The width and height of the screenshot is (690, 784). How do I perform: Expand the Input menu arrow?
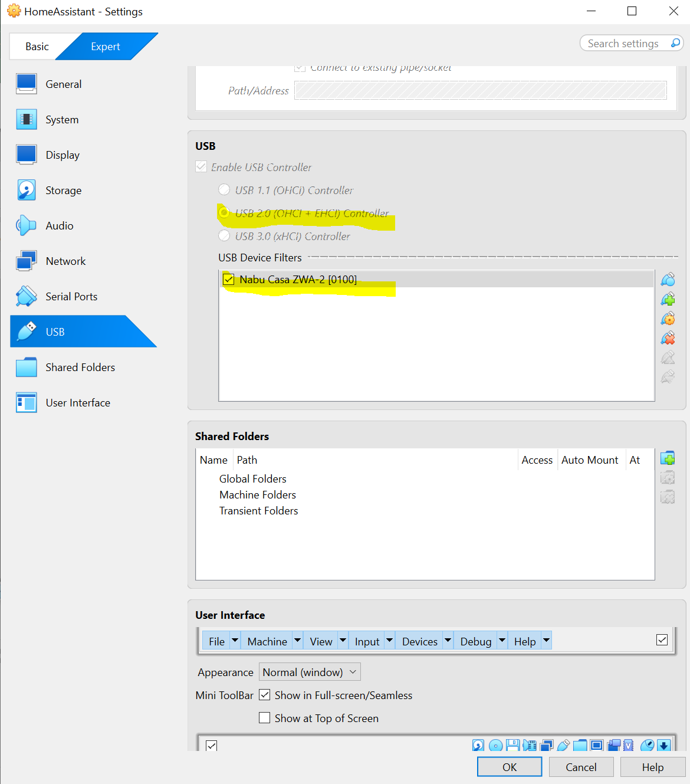[x=389, y=640]
